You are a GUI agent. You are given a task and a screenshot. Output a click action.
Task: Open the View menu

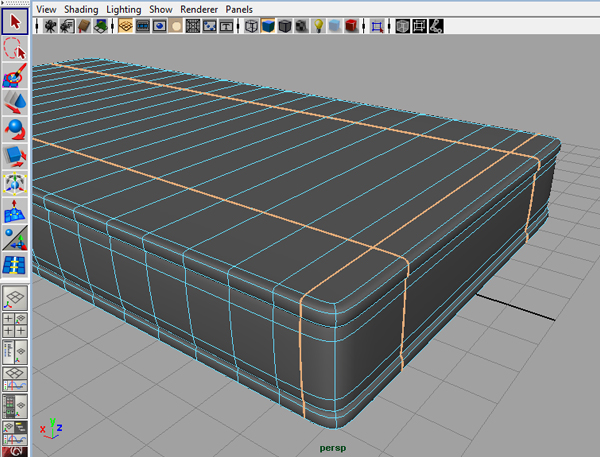pyautogui.click(x=46, y=9)
